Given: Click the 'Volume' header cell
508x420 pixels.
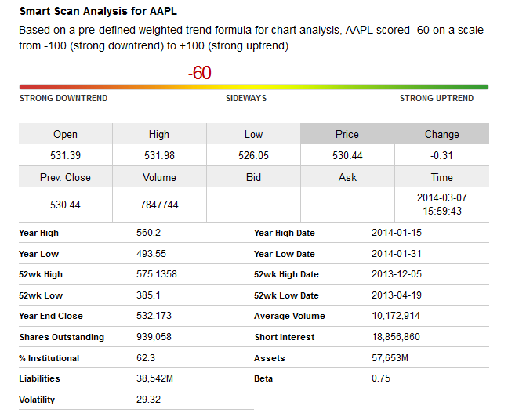Looking at the screenshot, I should pos(159,177).
